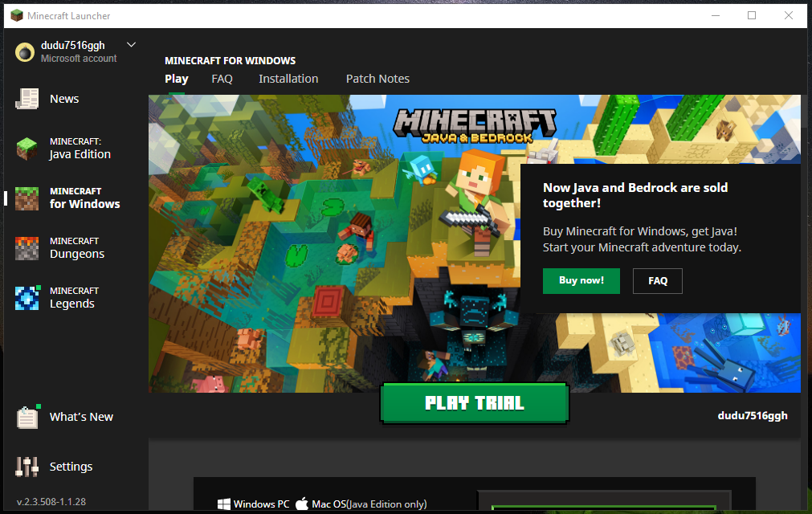Maximize the Minecraft Launcher window
Image resolution: width=812 pixels, height=514 pixels.
point(752,15)
